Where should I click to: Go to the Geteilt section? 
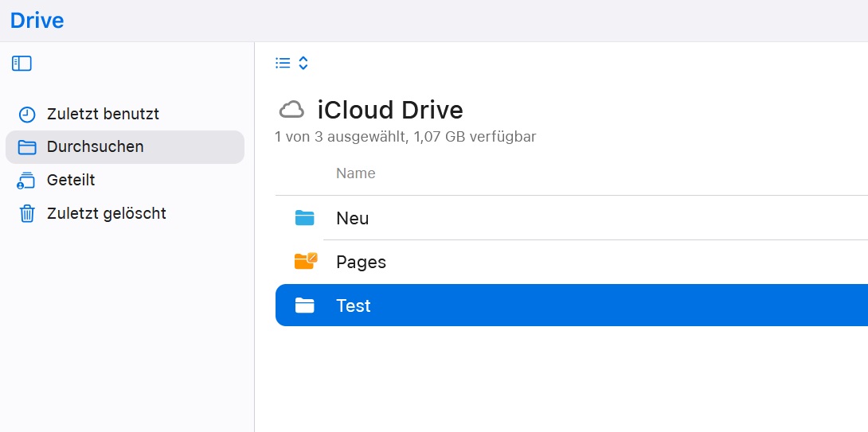tap(71, 181)
